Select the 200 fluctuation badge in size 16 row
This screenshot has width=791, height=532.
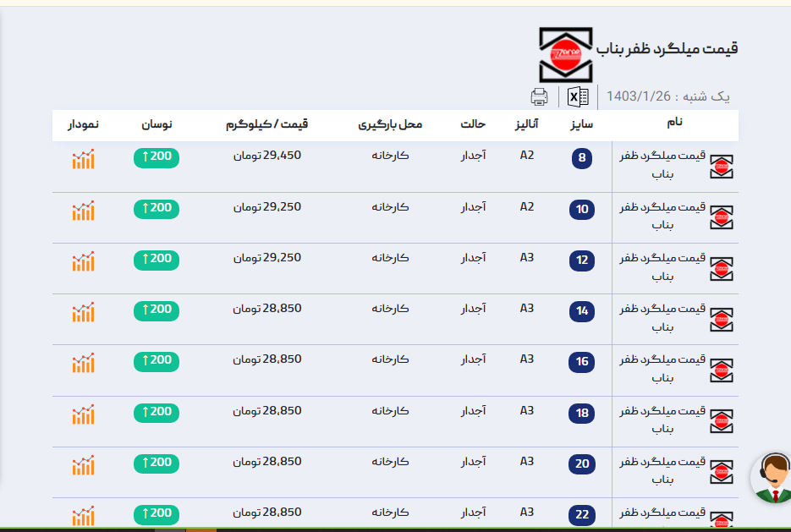157,360
